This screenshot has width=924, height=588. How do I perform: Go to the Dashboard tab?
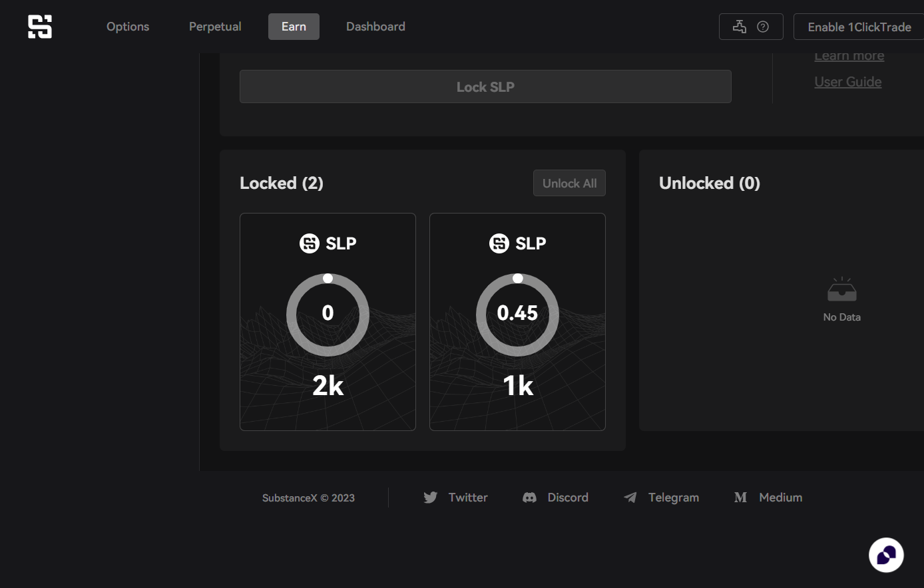point(375,27)
